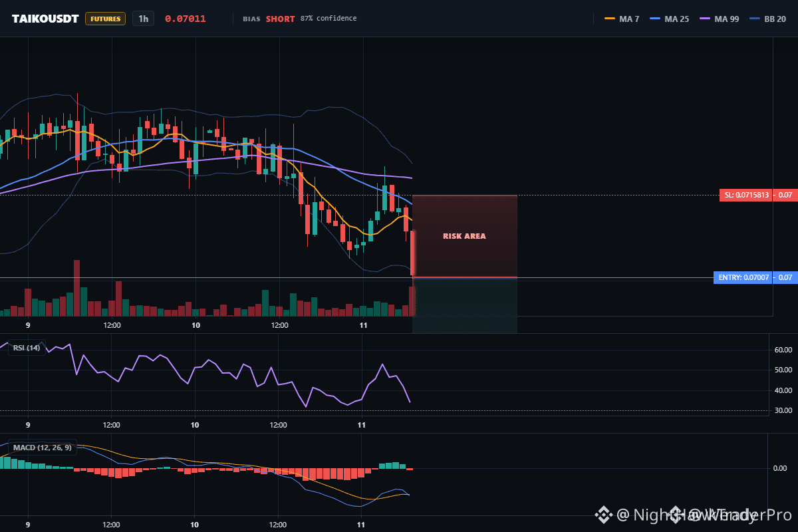Click the 40.00 RSI axis value

pyautogui.click(x=783, y=390)
